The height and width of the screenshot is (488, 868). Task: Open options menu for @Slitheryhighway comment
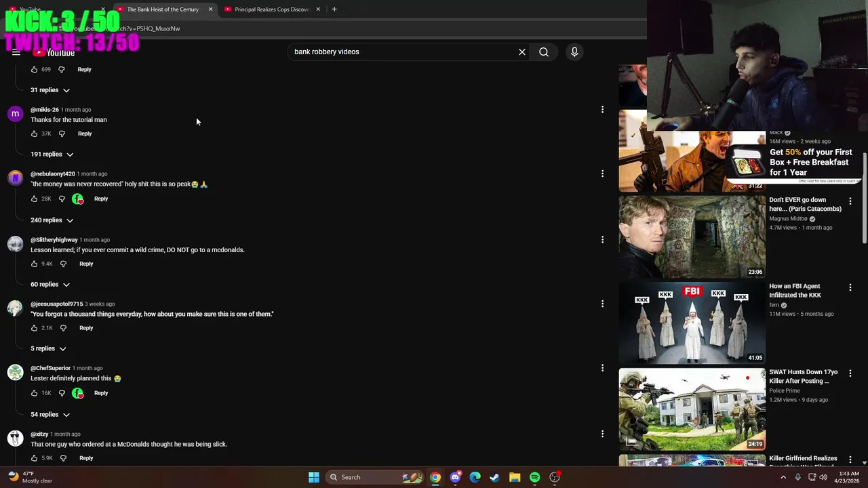pos(602,239)
